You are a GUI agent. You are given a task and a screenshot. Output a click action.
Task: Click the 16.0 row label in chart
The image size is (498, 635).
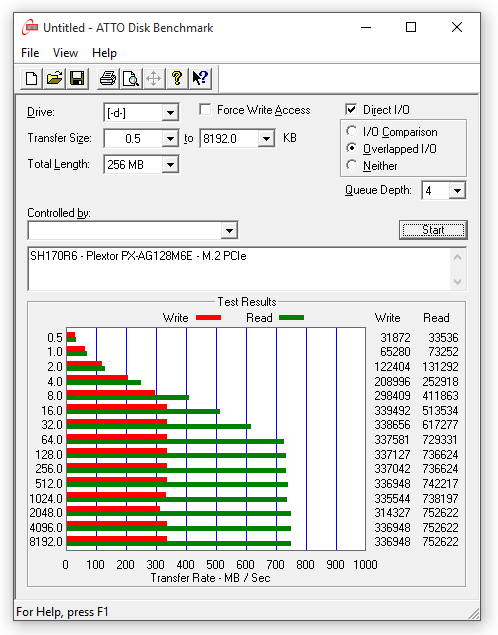point(52,411)
